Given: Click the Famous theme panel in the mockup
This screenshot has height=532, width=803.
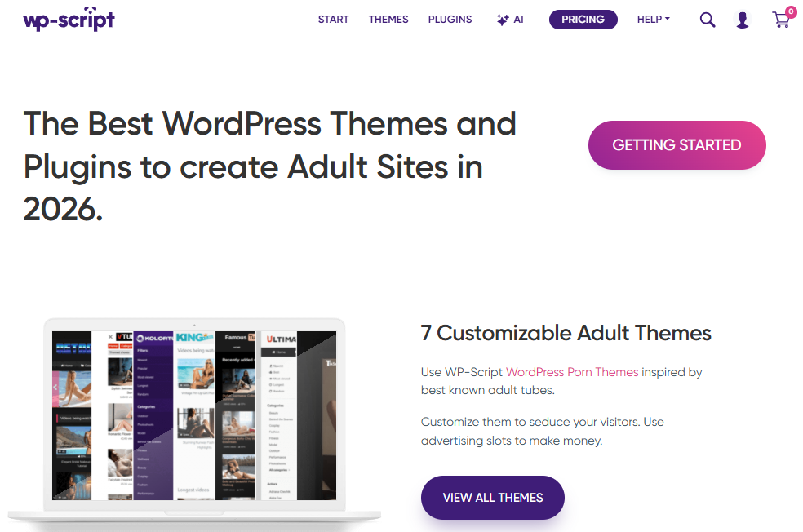Looking at the screenshot, I should pyautogui.click(x=237, y=408).
